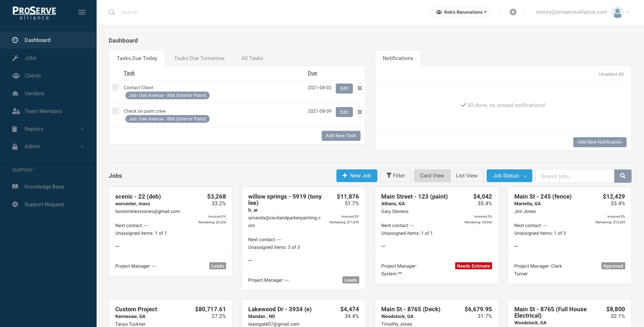Open the Jobs section via wrench icon
Screen dimensions: 644x327
click(15, 58)
